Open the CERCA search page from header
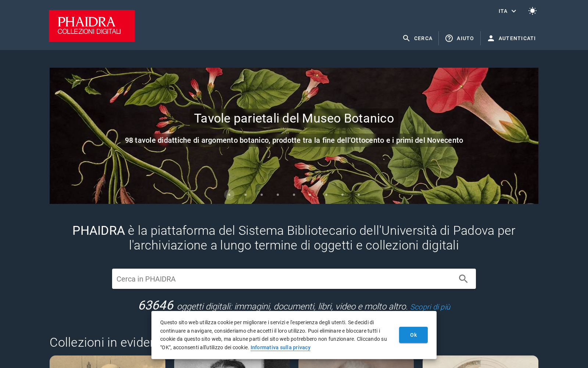Screen dimensions: 588x368 pos(417,38)
